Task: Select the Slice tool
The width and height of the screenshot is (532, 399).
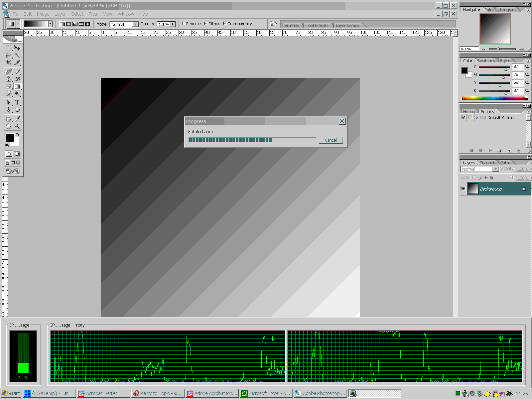Action: [17, 63]
